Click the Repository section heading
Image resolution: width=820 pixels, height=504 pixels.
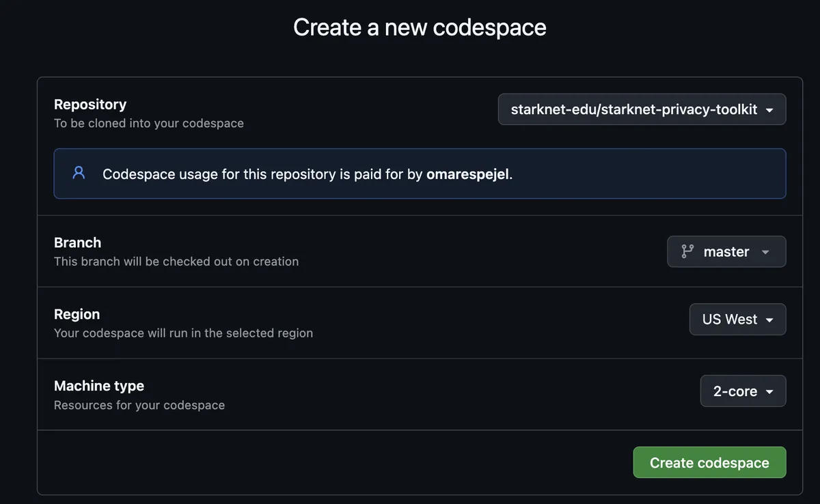pyautogui.click(x=90, y=104)
